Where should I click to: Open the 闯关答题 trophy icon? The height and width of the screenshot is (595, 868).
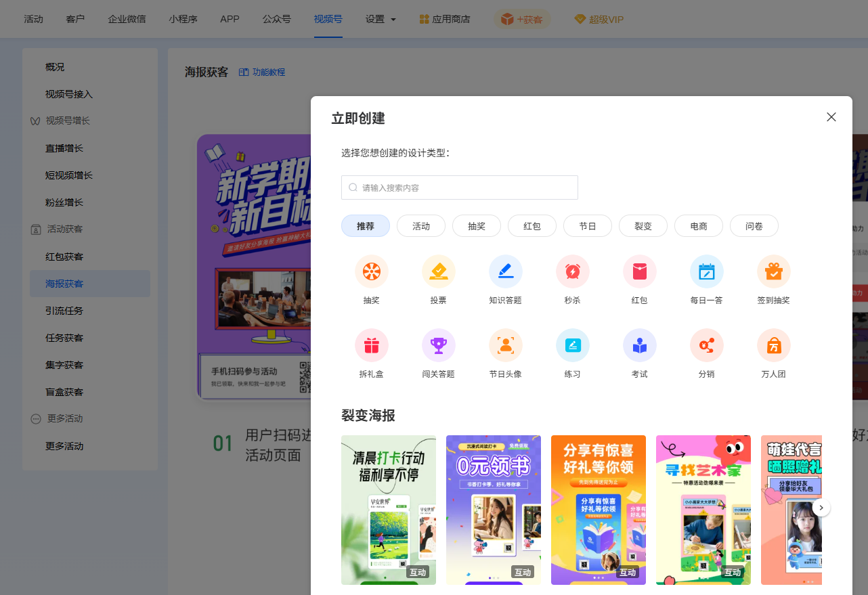click(x=438, y=345)
